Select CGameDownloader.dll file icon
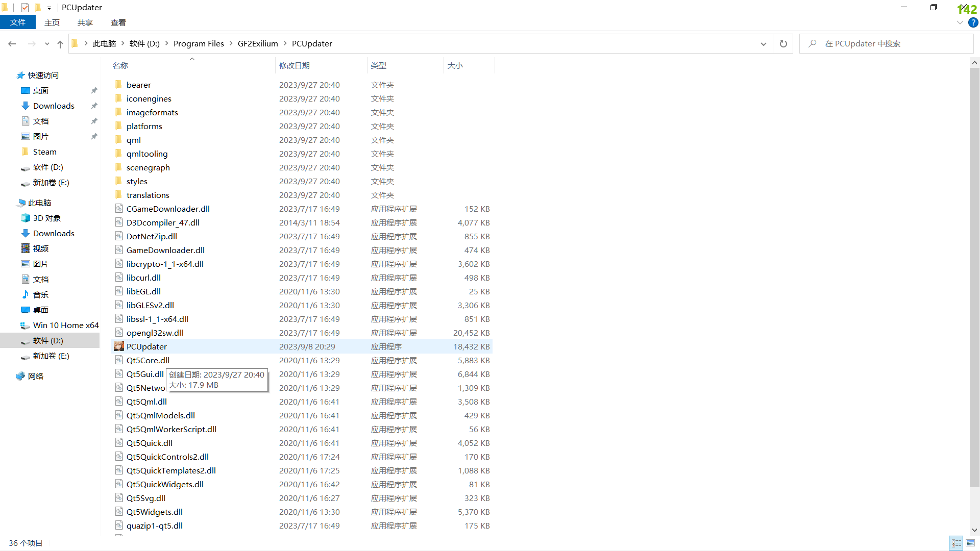Viewport: 980px width, 551px height. [119, 209]
